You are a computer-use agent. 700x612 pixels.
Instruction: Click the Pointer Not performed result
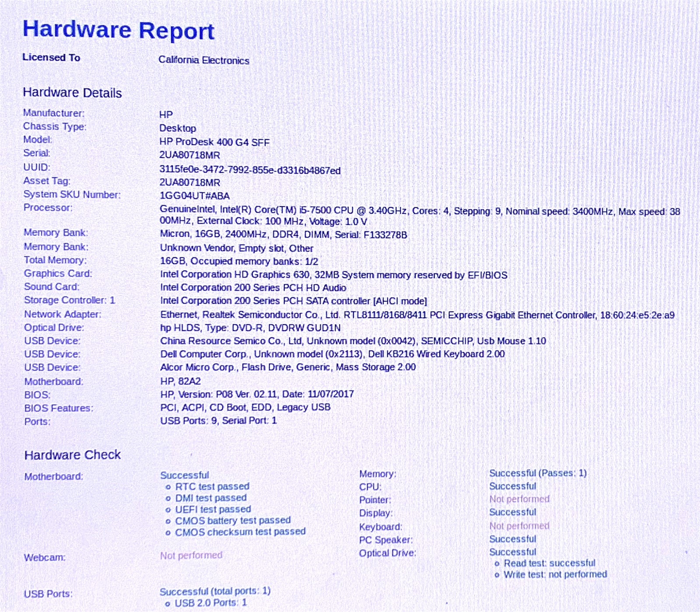coord(519,499)
